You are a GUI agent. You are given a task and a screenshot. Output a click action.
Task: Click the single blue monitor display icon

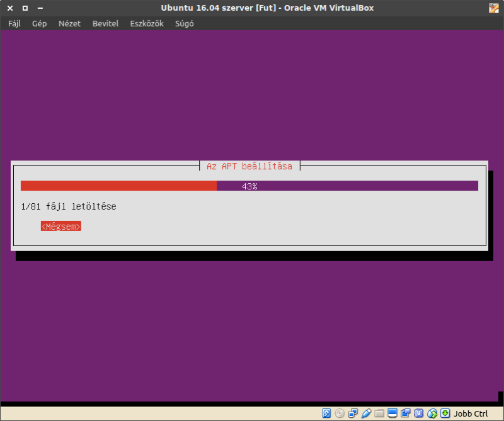click(x=392, y=413)
